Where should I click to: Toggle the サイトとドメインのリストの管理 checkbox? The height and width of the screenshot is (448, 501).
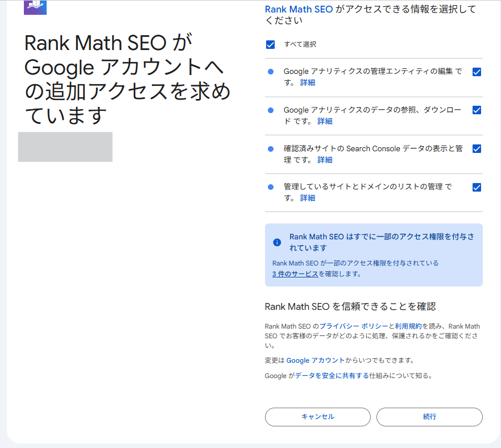click(477, 187)
